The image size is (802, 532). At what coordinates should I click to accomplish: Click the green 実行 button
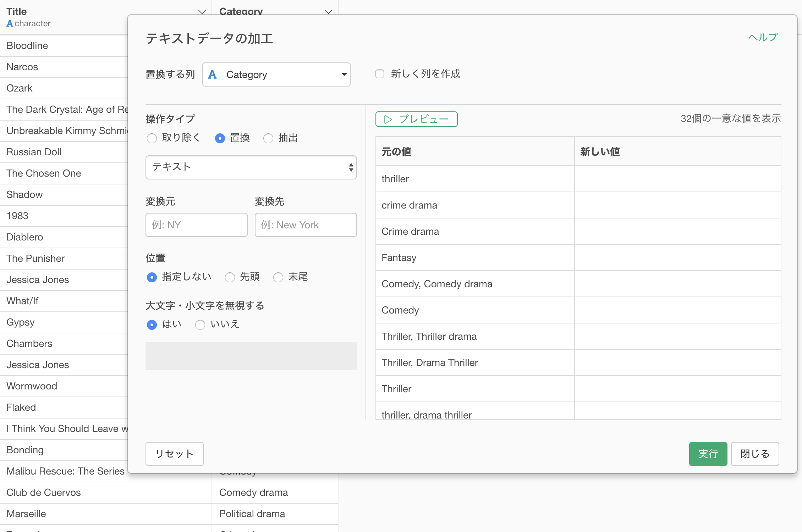click(x=708, y=454)
